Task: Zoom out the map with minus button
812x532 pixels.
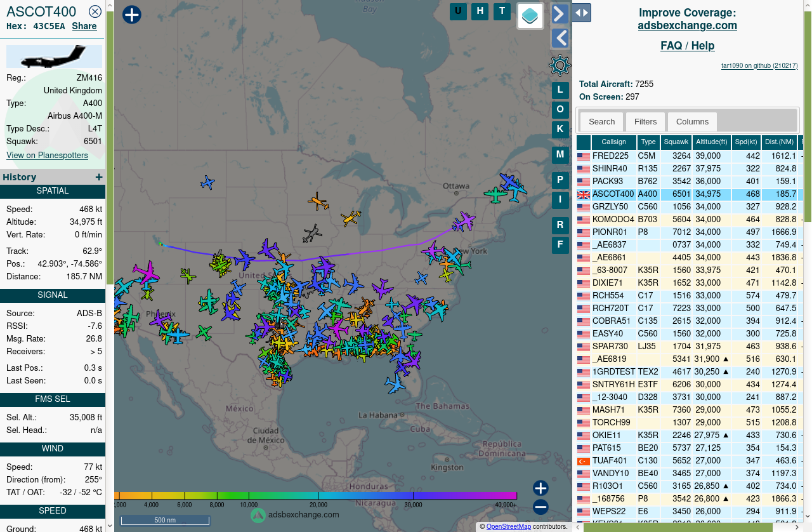Action: (x=540, y=507)
